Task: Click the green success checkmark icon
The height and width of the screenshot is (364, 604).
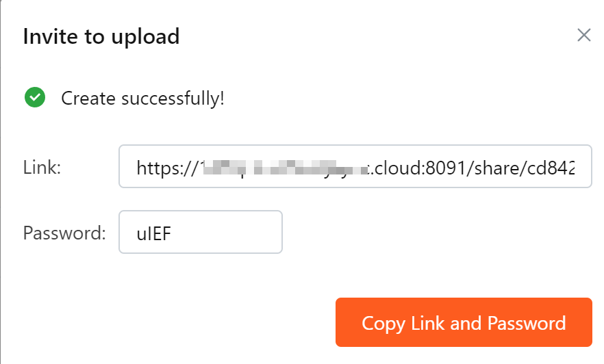Action: pos(35,97)
